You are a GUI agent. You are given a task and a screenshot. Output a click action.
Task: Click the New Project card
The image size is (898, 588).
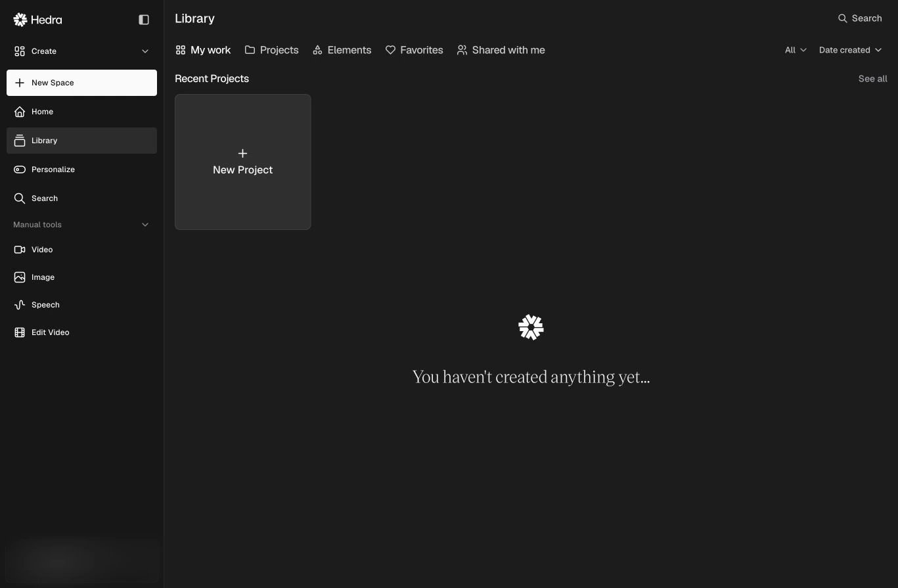pos(243,162)
